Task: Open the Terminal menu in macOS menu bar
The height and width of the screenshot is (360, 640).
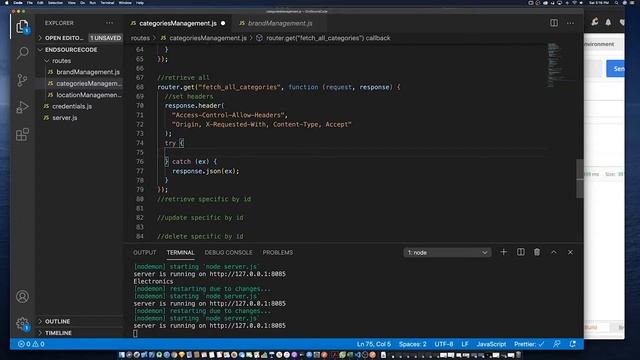Action: [107, 2]
